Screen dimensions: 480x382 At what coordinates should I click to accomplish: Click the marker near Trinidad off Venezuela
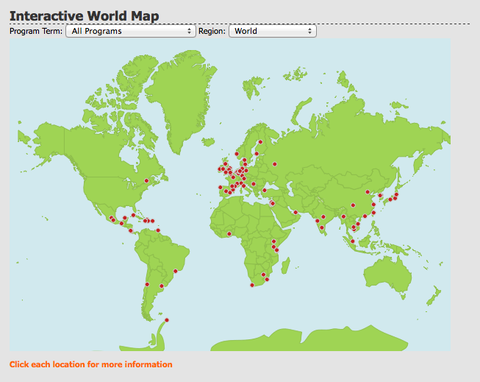point(158,230)
